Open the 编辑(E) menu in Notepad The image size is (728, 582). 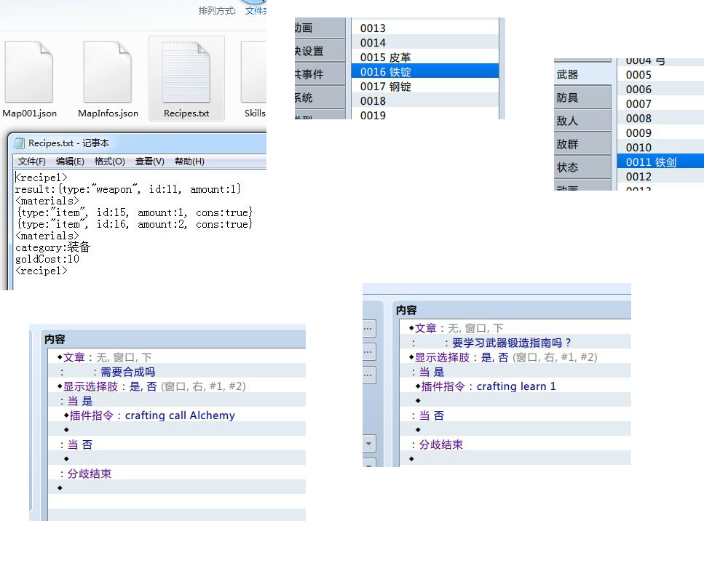(70, 161)
